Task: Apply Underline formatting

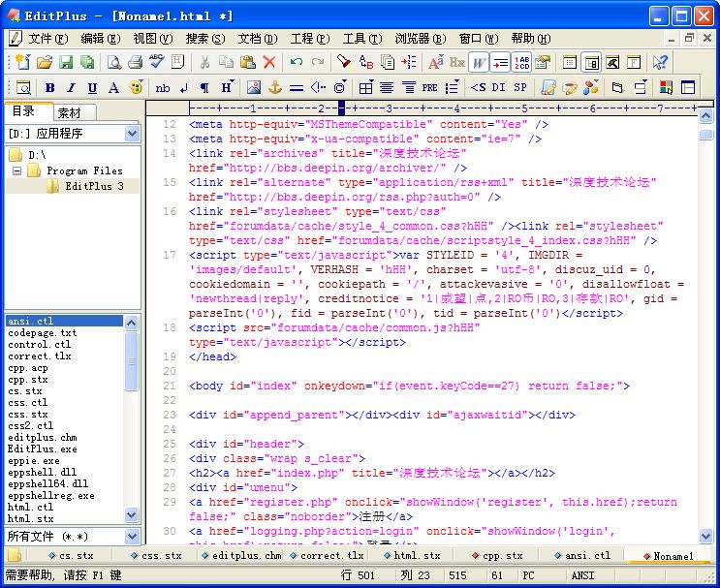Action: [x=92, y=87]
